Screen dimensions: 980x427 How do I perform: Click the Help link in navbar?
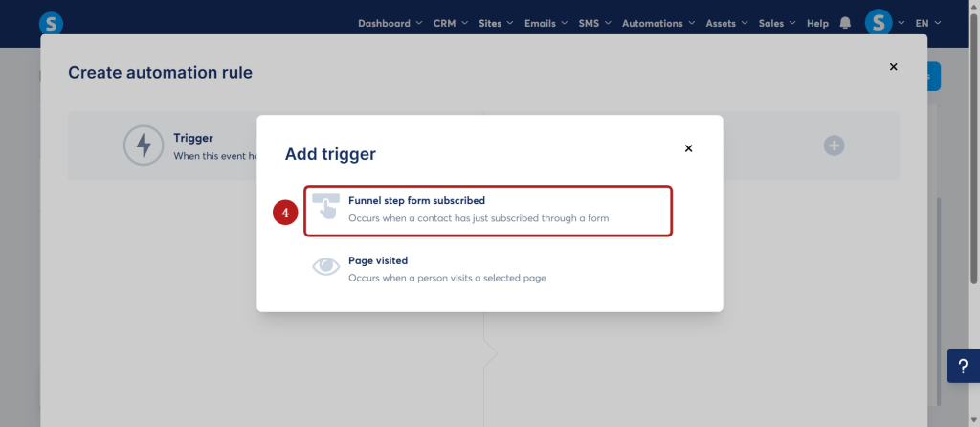pyautogui.click(x=817, y=23)
